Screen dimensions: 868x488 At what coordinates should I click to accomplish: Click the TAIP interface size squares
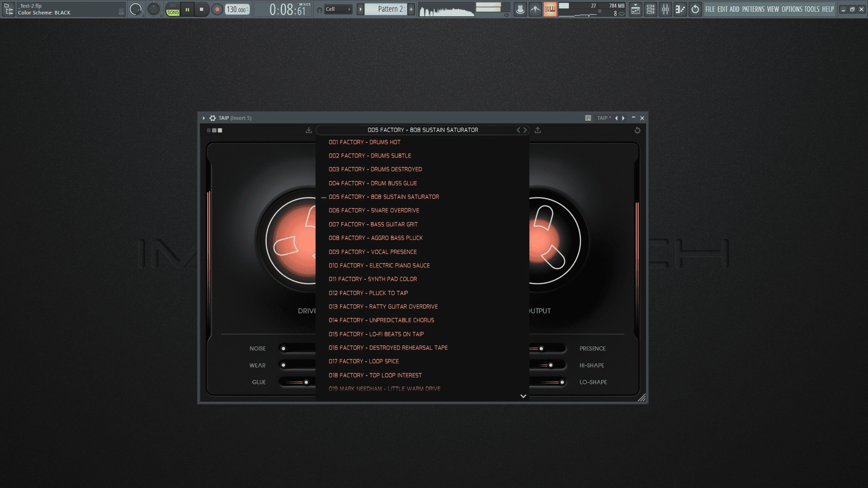pos(214,130)
